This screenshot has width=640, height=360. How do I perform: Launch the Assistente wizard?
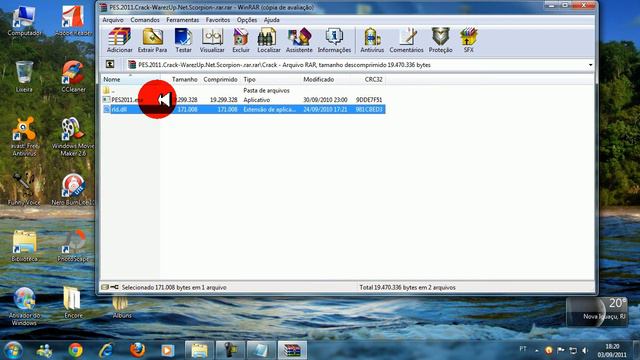pos(299,40)
